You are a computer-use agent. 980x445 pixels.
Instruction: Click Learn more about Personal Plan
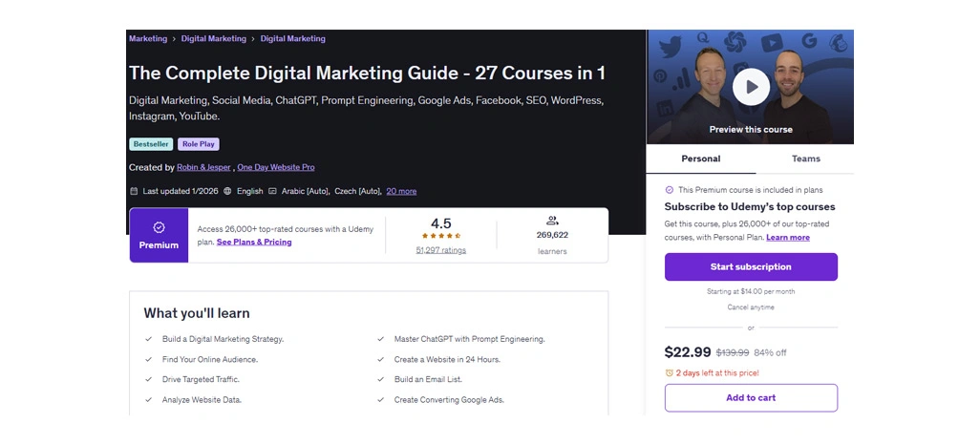(787, 238)
